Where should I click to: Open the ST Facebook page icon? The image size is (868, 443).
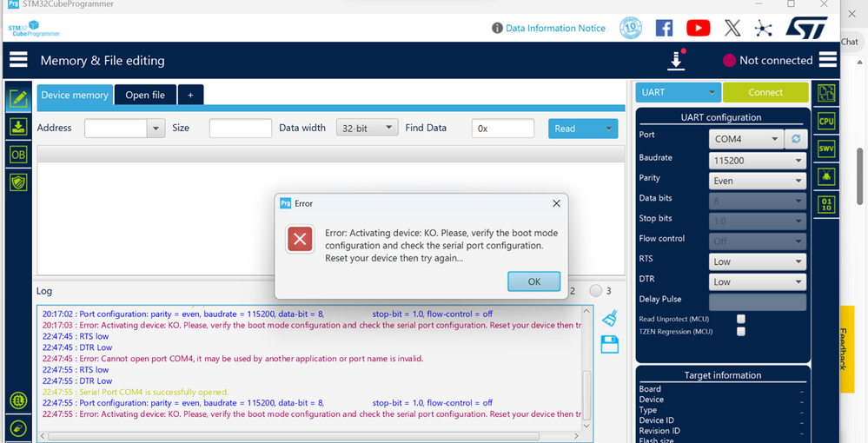click(x=665, y=28)
